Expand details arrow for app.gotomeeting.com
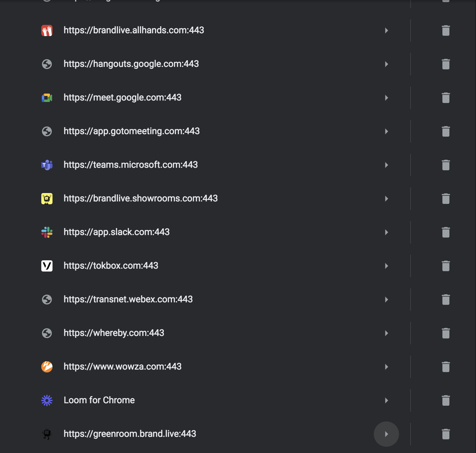476x453 pixels. click(x=386, y=131)
